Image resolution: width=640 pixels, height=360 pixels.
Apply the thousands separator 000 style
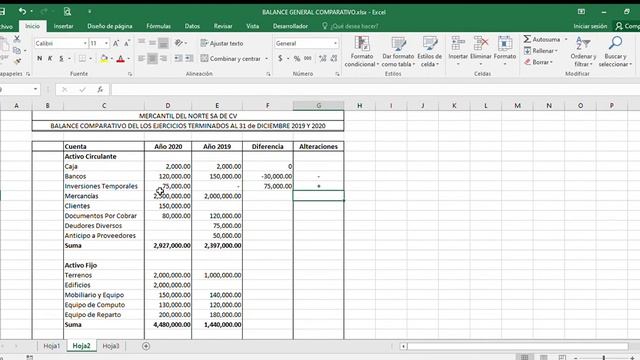308,59
